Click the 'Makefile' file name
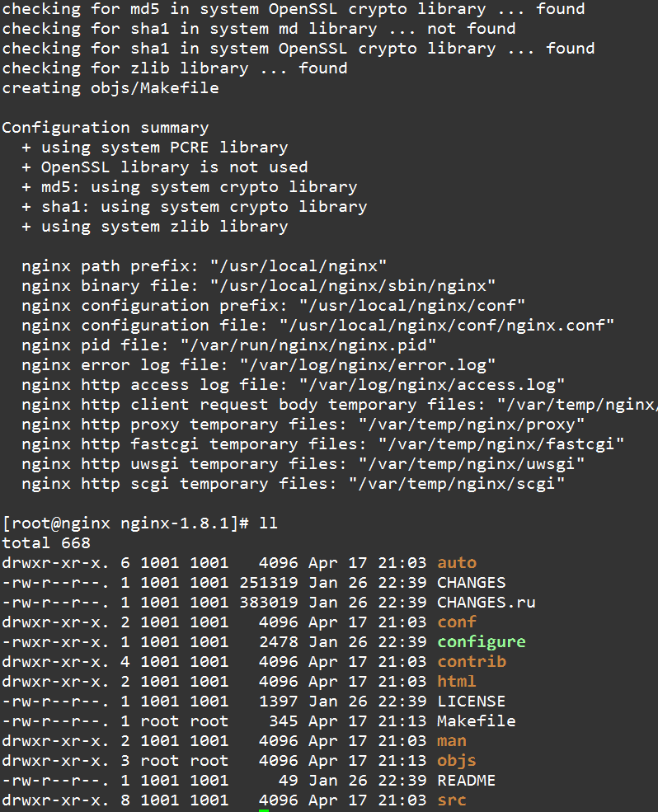Image resolution: width=658 pixels, height=812 pixels. [477, 721]
